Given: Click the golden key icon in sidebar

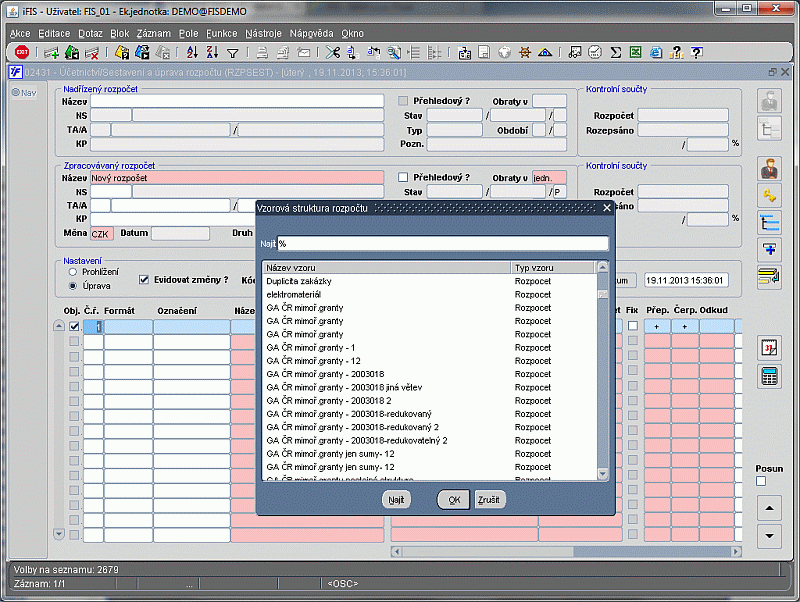Looking at the screenshot, I should click(770, 195).
